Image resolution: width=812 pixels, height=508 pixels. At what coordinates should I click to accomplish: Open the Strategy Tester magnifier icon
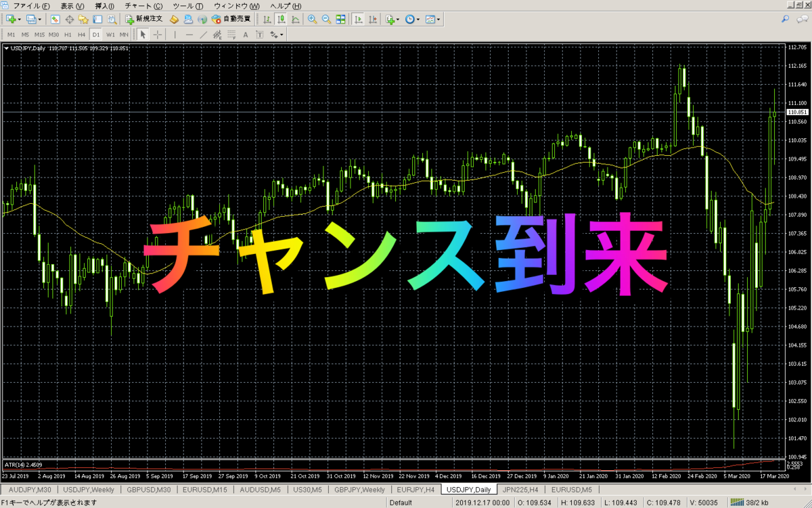(x=112, y=19)
